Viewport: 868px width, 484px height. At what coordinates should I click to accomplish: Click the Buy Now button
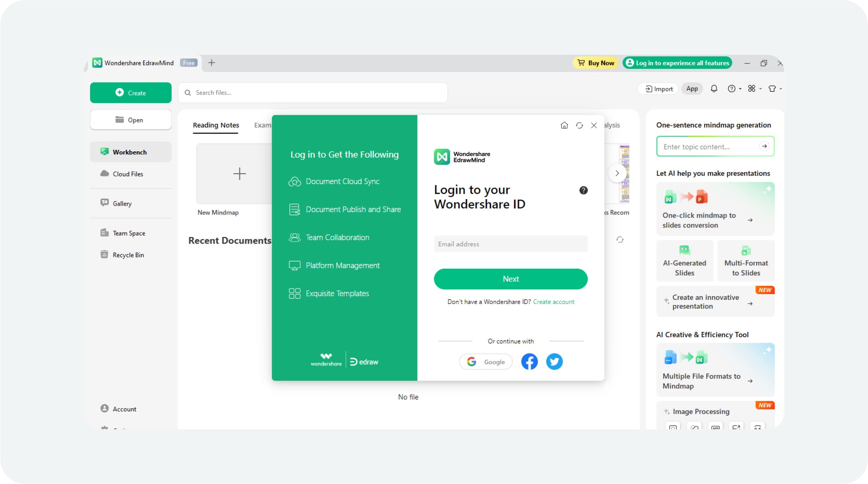tap(595, 63)
